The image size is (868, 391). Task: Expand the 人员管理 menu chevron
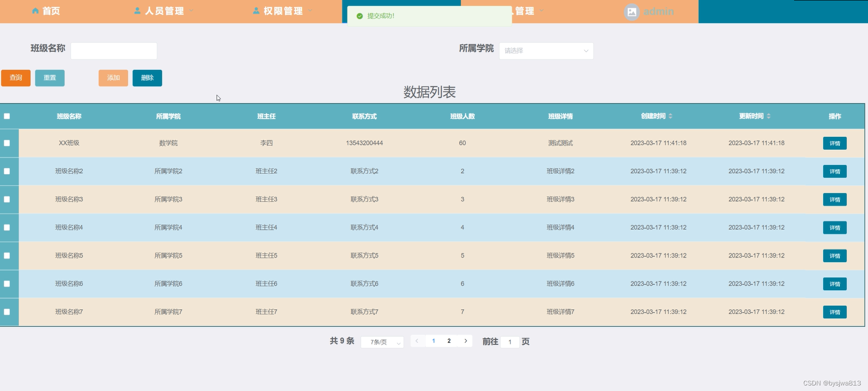[x=191, y=11]
